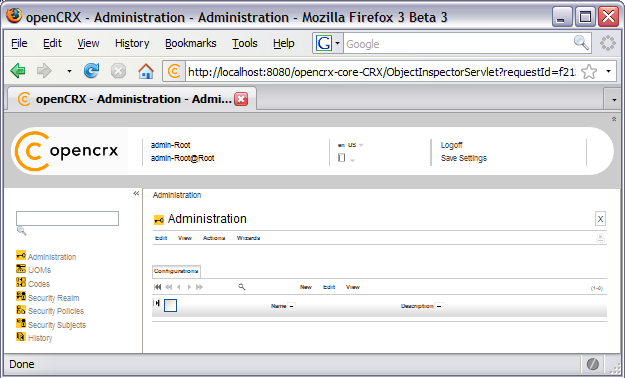Open the Bookmarks menu
625x378 pixels.
tap(191, 43)
